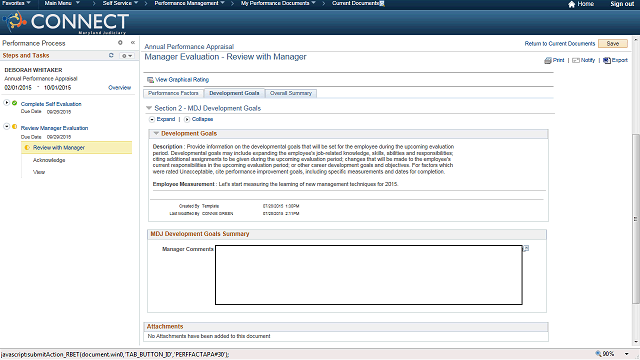Click the Collapse link text
The width and height of the screenshot is (640, 360).
[202, 119]
